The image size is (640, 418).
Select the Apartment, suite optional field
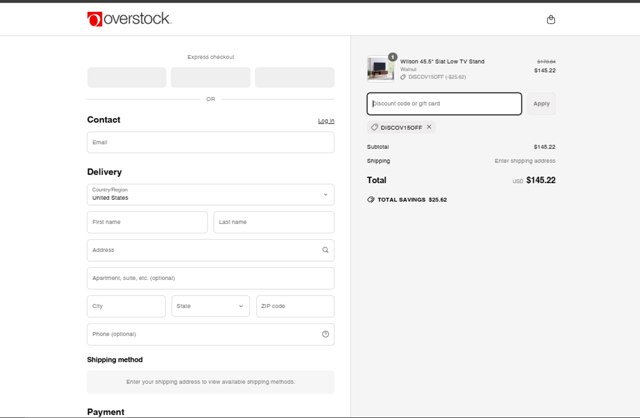[211, 278]
